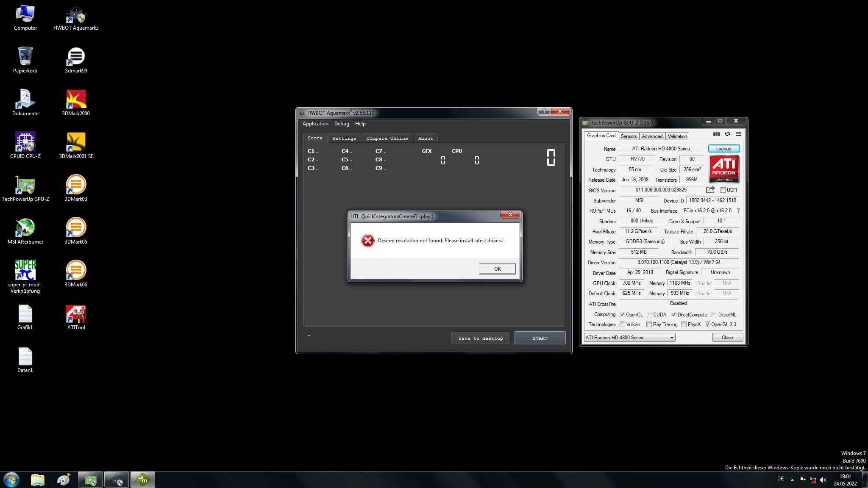Toggle the UEFI checkbox in GPU-Z
The width and height of the screenshot is (868, 488).
723,190
